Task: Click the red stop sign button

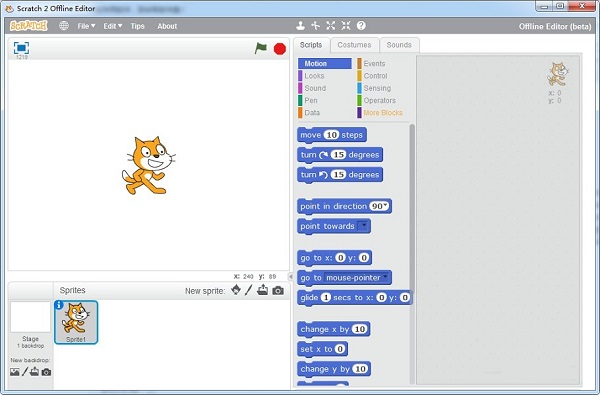Action: coord(280,49)
